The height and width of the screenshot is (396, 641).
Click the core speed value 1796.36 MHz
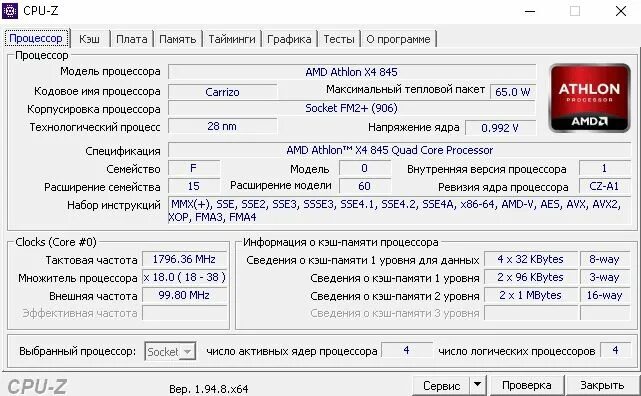point(184,259)
